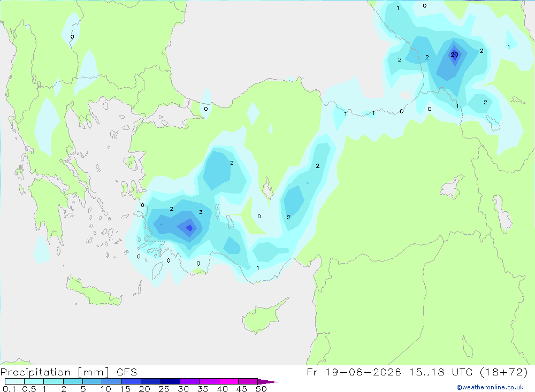Click the 2–5 mm legend color swatch
The height and width of the screenshot is (392, 535).
73,381
